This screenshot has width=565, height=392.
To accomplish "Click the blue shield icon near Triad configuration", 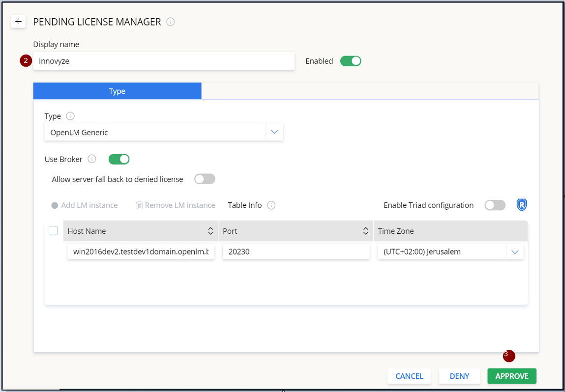I will [x=522, y=205].
